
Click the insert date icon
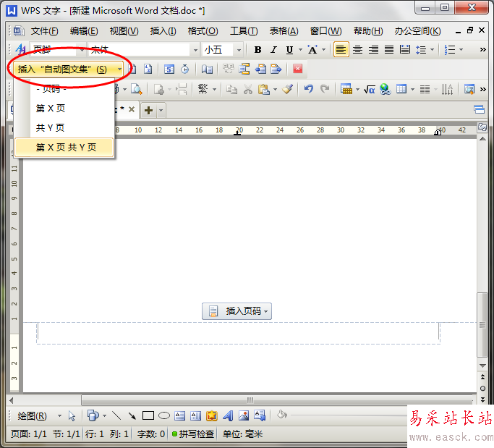169,69
